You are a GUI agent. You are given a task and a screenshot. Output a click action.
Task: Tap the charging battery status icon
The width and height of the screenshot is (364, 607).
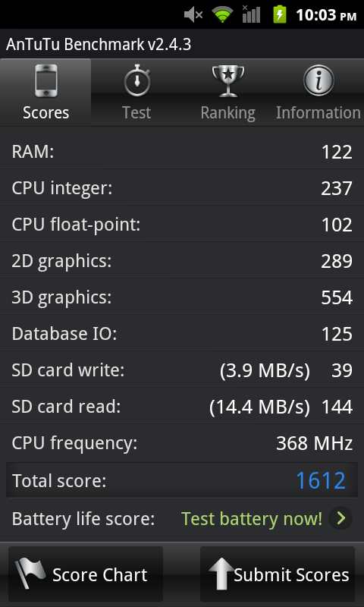point(280,14)
